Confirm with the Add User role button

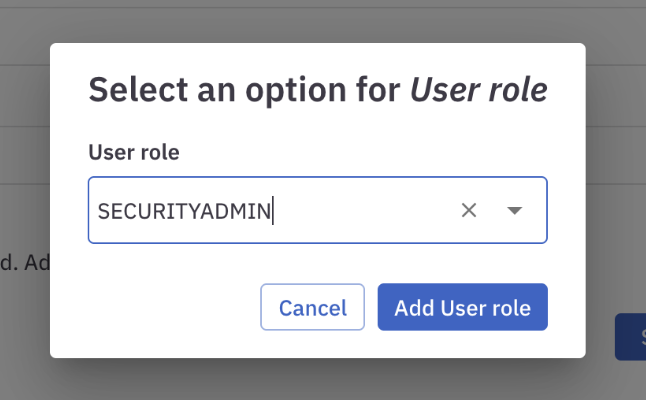[462, 307]
